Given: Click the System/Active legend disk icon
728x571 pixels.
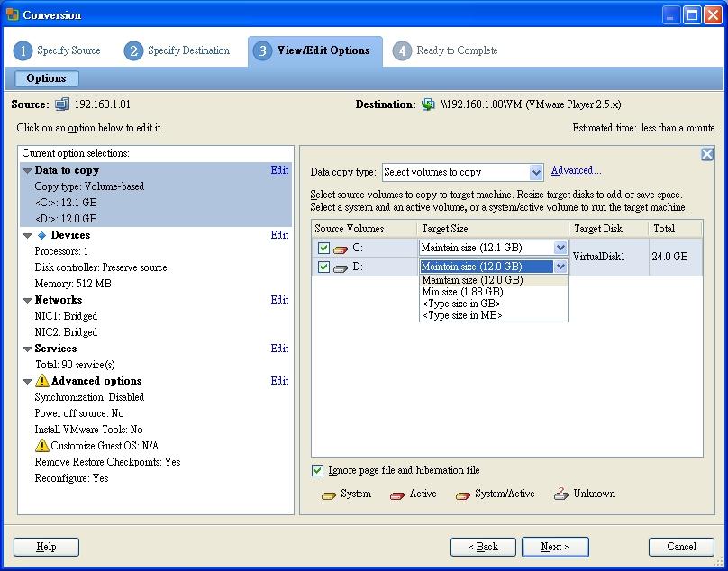Looking at the screenshot, I should click(463, 495).
